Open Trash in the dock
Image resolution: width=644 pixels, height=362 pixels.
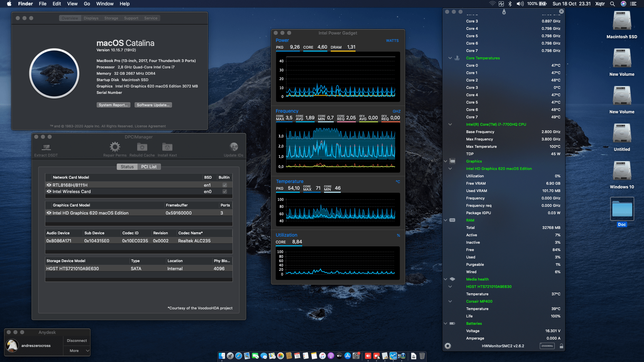[422, 356]
